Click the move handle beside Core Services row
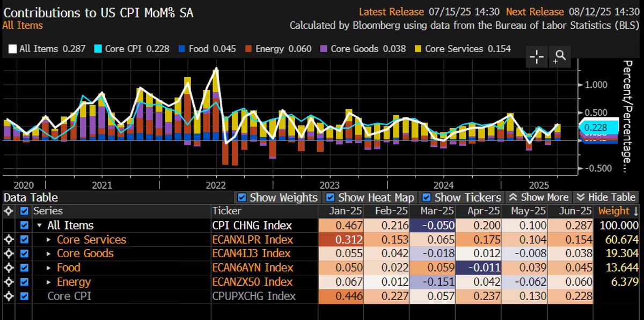 [8, 240]
